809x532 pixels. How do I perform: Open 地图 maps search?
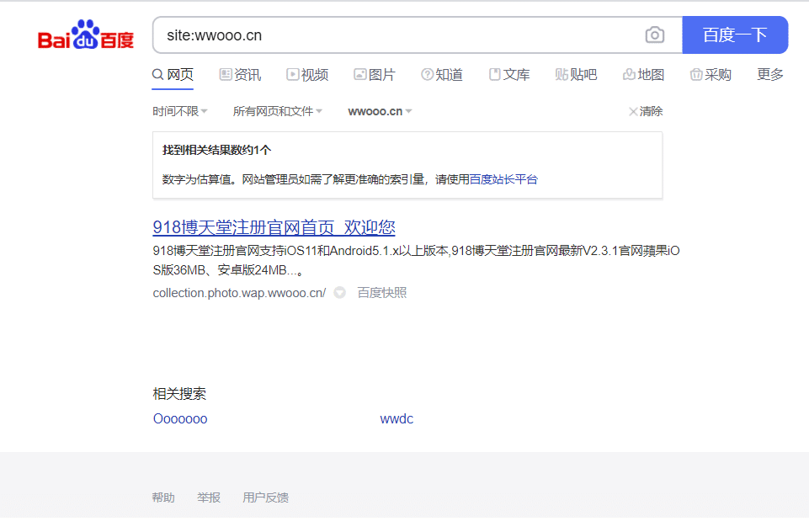pyautogui.click(x=643, y=74)
